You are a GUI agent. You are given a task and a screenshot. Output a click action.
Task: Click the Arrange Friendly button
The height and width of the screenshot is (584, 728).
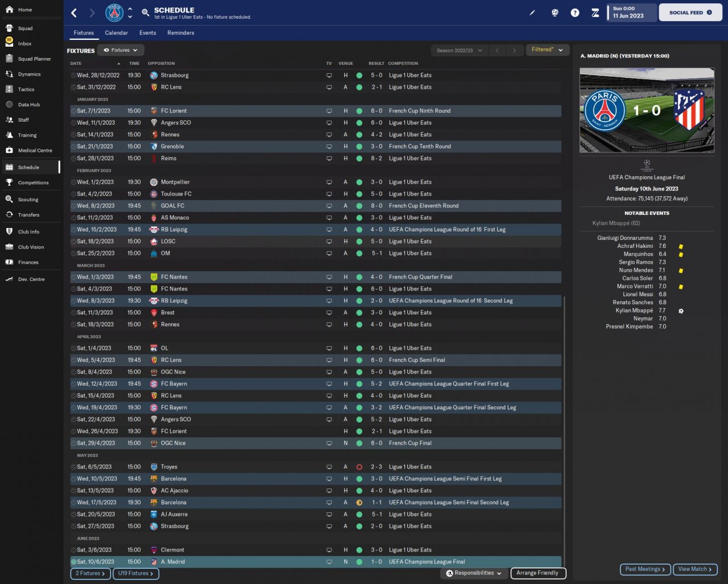[538, 573]
